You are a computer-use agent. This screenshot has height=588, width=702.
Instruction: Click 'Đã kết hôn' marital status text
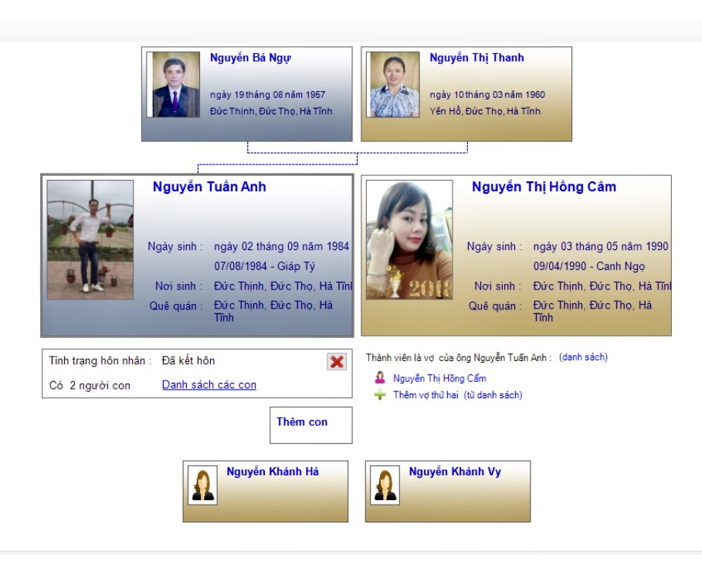[x=188, y=360]
